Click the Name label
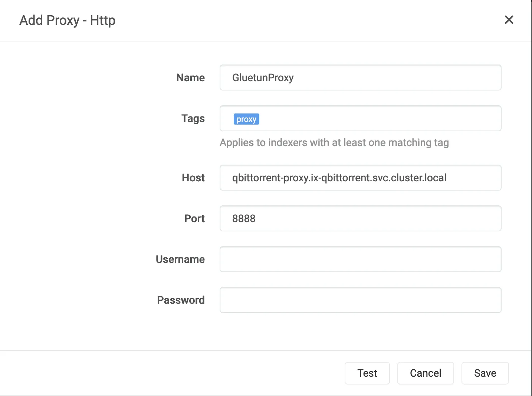 point(190,78)
